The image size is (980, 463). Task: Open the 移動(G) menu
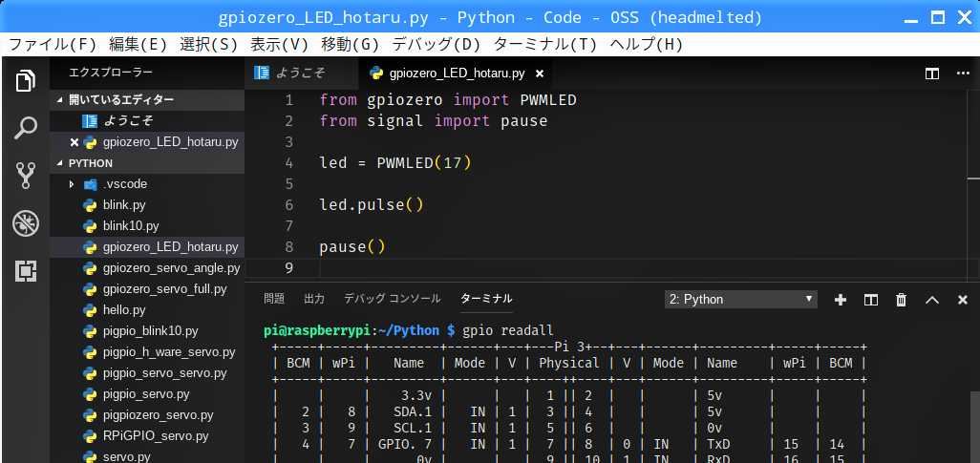(350, 44)
